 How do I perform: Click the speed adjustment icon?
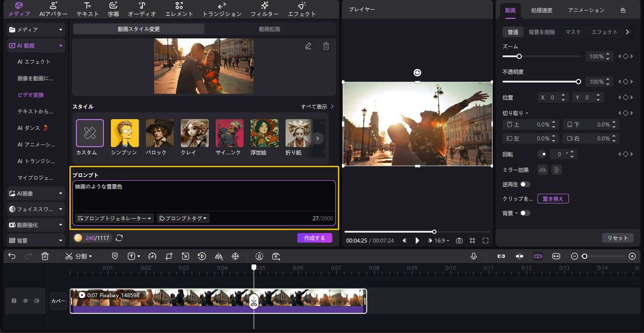(152, 256)
